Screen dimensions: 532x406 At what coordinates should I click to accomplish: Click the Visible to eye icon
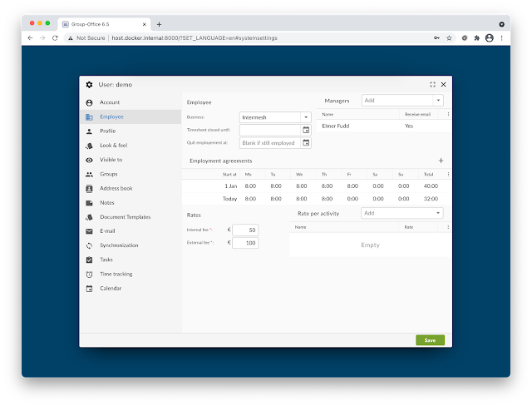89,160
